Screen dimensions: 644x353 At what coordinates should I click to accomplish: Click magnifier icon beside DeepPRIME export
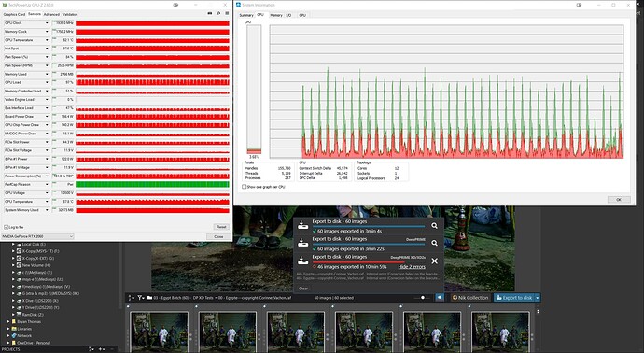[x=434, y=243]
